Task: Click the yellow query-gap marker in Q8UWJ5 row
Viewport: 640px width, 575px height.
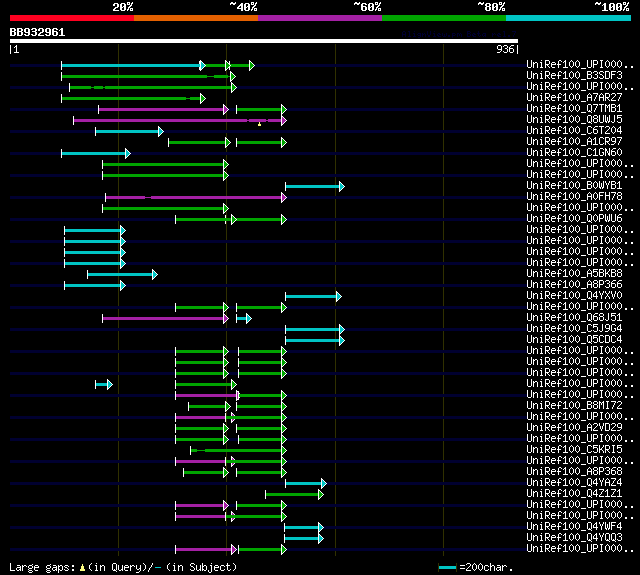Action: click(x=259, y=124)
